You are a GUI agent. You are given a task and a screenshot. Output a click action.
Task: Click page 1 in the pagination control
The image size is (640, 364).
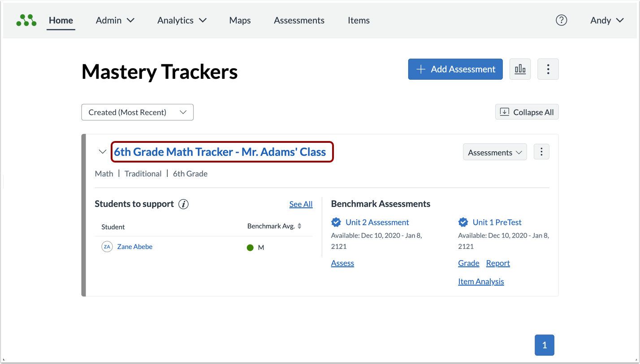coord(544,345)
